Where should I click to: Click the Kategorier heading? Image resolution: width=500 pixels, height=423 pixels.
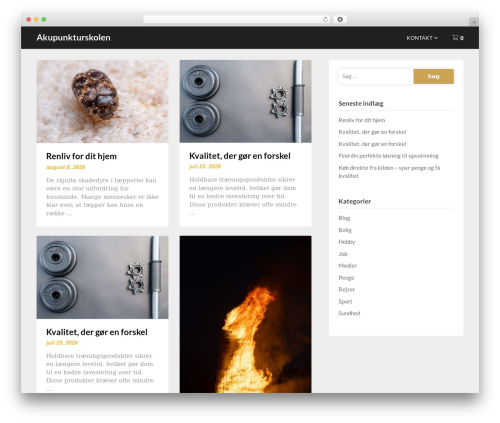(x=355, y=201)
